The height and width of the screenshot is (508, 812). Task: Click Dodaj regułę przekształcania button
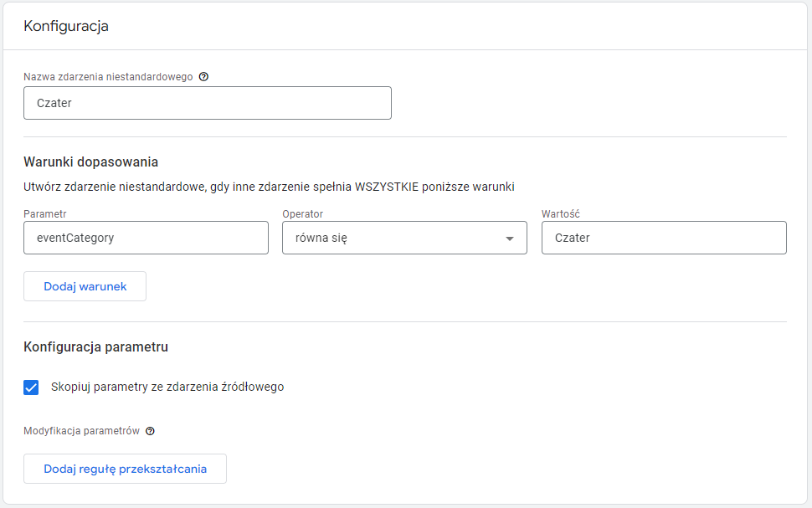tap(125, 469)
